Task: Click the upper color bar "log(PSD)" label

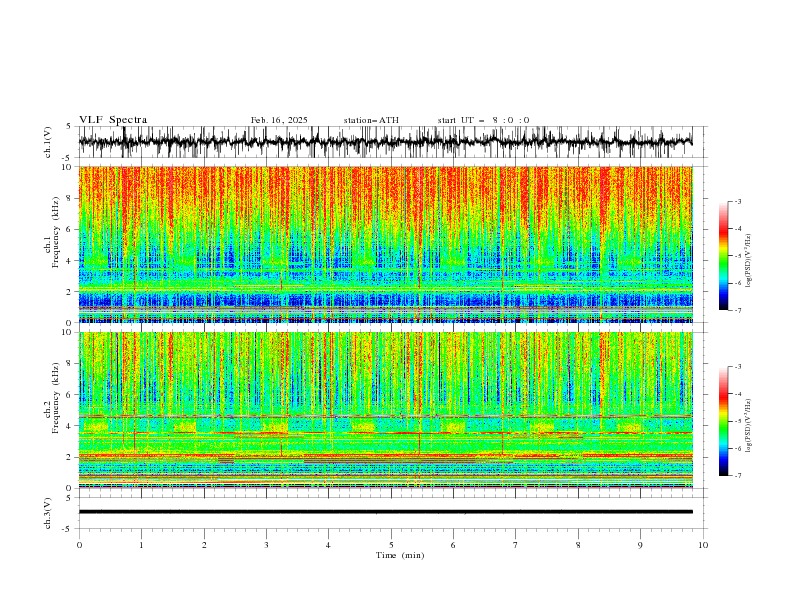Action: 749,261
